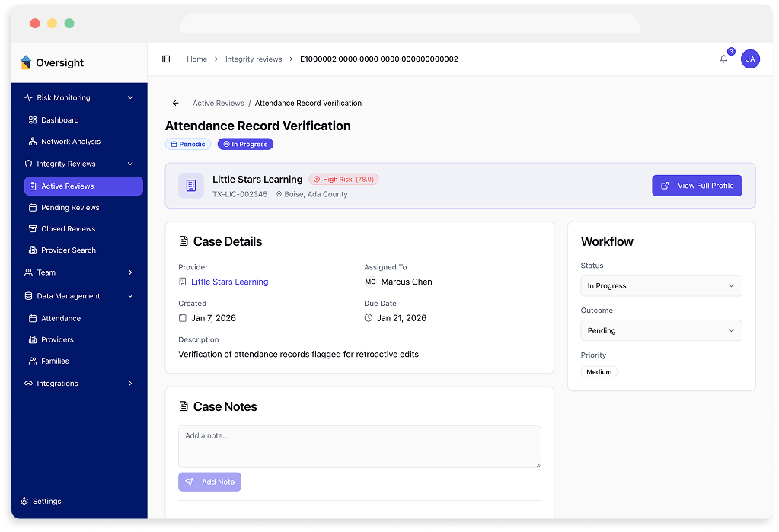Viewport: 779px width, 532px height.
Task: Click the JA user avatar icon
Action: [750, 59]
